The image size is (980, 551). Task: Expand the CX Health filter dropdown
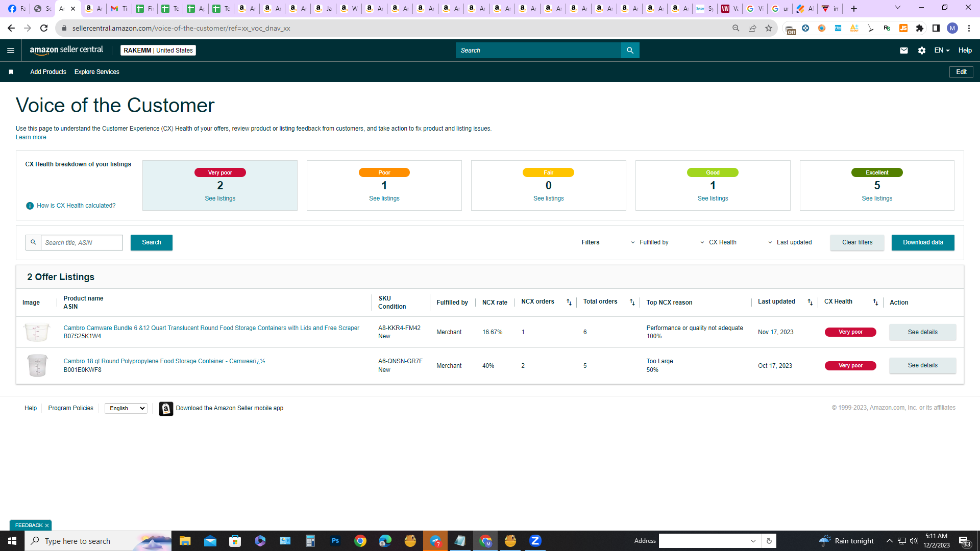[x=718, y=242]
